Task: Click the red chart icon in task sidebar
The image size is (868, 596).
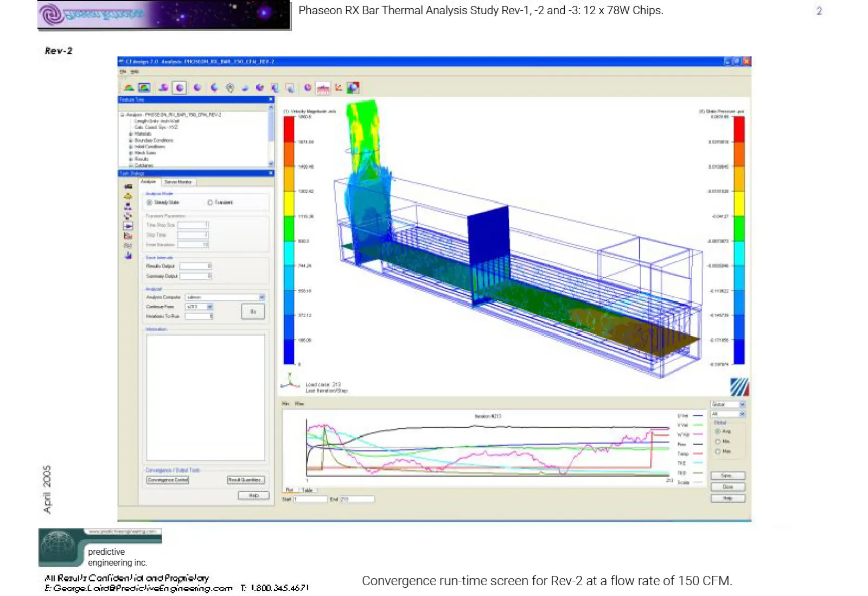Action: tap(128, 236)
